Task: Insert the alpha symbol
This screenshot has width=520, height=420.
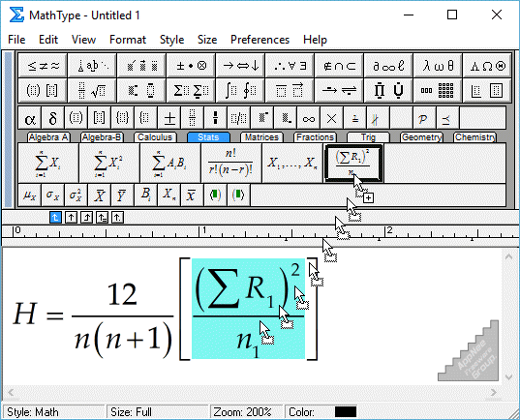Action: tap(29, 118)
